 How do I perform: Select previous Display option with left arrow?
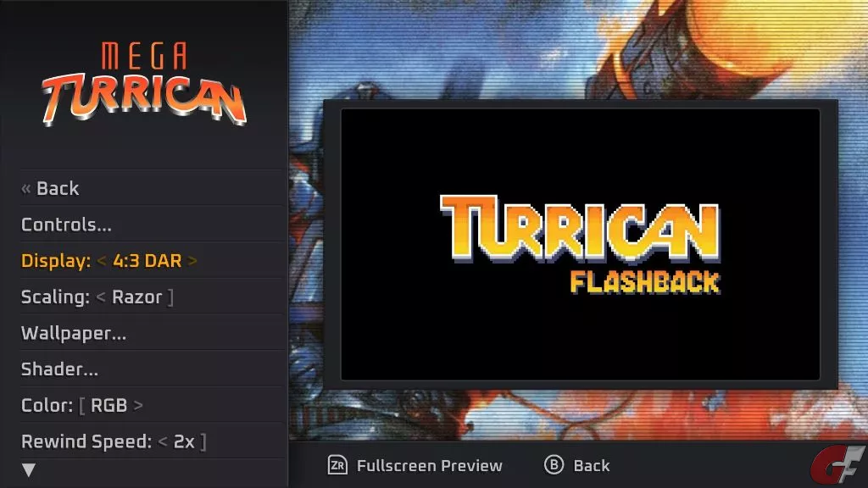click(x=102, y=261)
